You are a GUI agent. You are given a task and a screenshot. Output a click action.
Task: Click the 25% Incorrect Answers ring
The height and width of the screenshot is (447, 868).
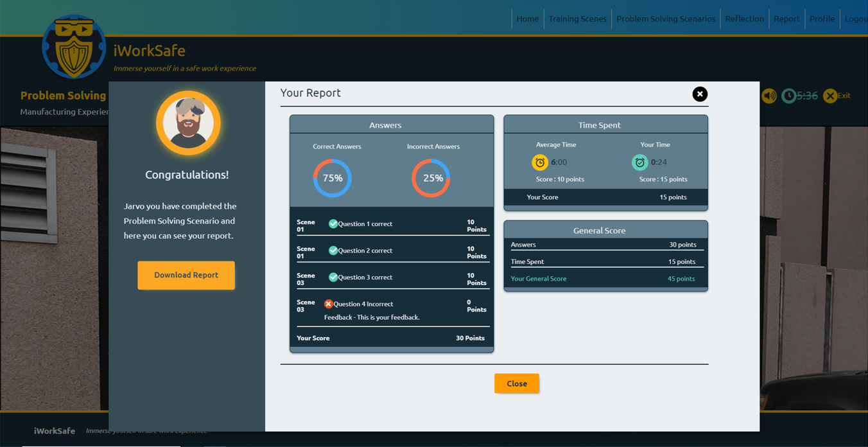431,178
